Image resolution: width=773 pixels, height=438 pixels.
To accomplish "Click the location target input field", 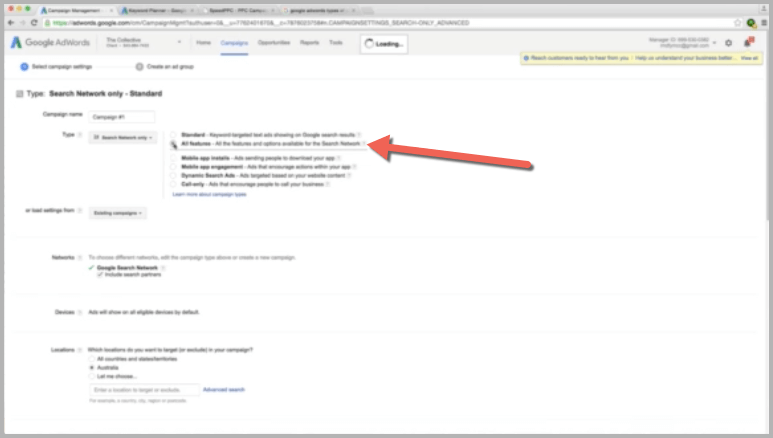I will pyautogui.click(x=144, y=390).
